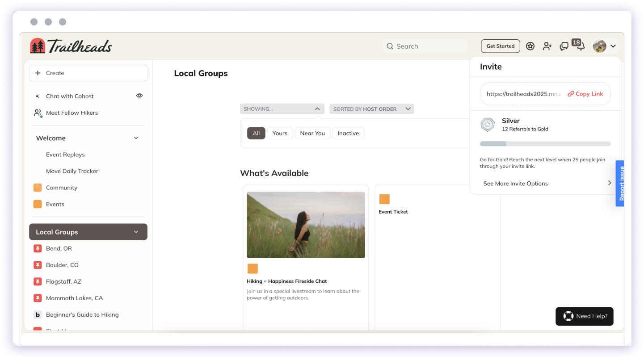Screen dimensions: 644x360
Task: Select the Boulder, CO local group
Action: click(x=62, y=265)
